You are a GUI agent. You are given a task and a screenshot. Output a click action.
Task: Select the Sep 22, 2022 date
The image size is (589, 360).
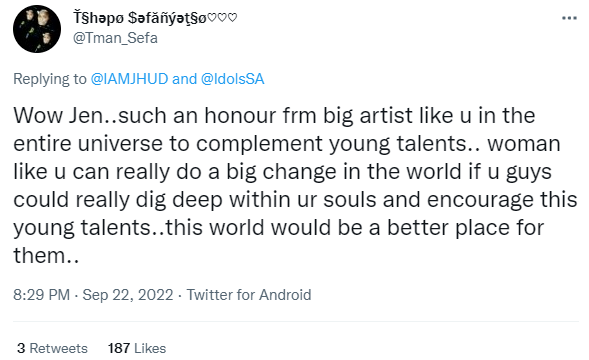pyautogui.click(x=128, y=295)
